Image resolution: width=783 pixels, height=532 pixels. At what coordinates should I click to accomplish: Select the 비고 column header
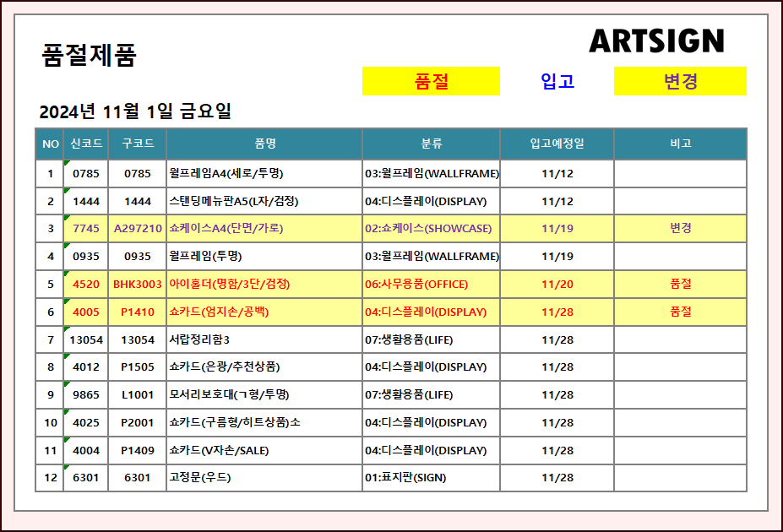coord(680,144)
